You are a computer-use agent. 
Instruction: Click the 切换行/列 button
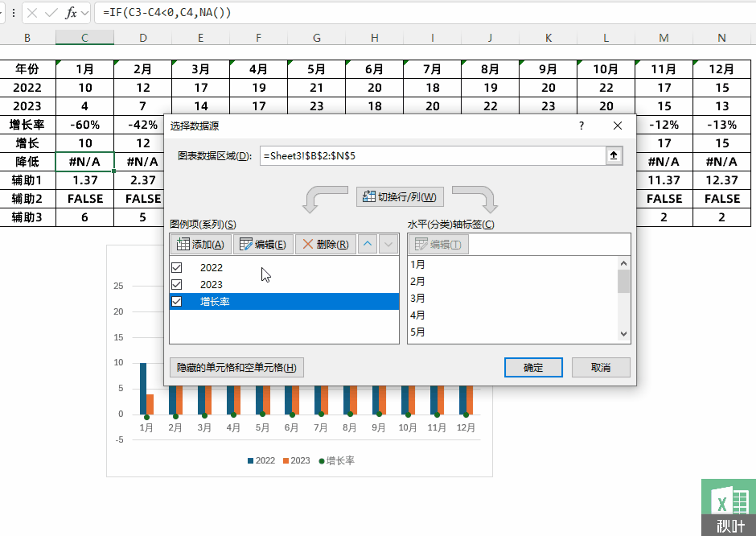[x=400, y=197]
